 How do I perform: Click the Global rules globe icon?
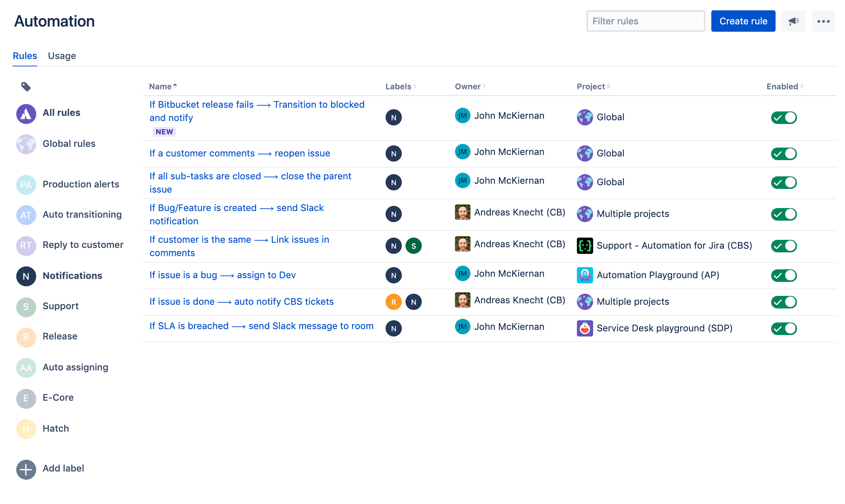point(26,144)
